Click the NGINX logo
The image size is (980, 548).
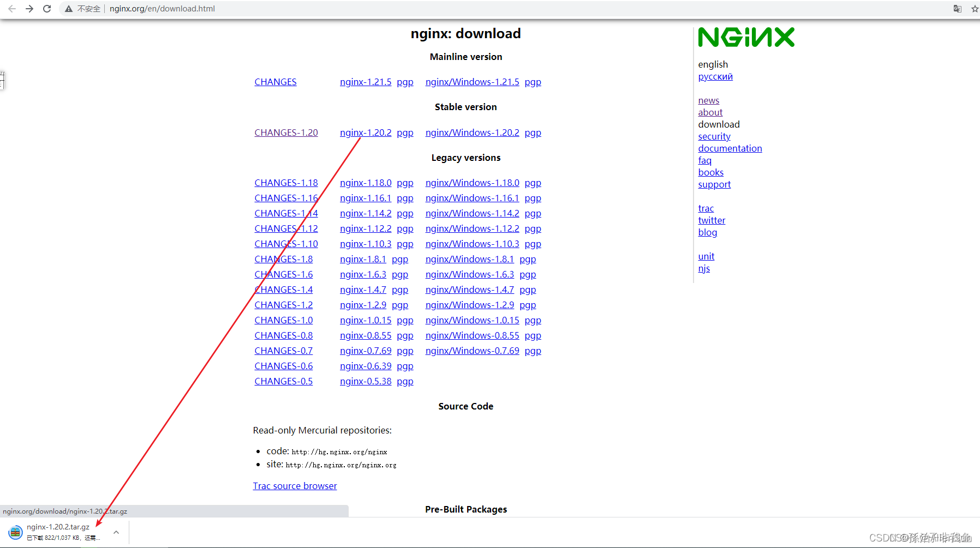(746, 38)
